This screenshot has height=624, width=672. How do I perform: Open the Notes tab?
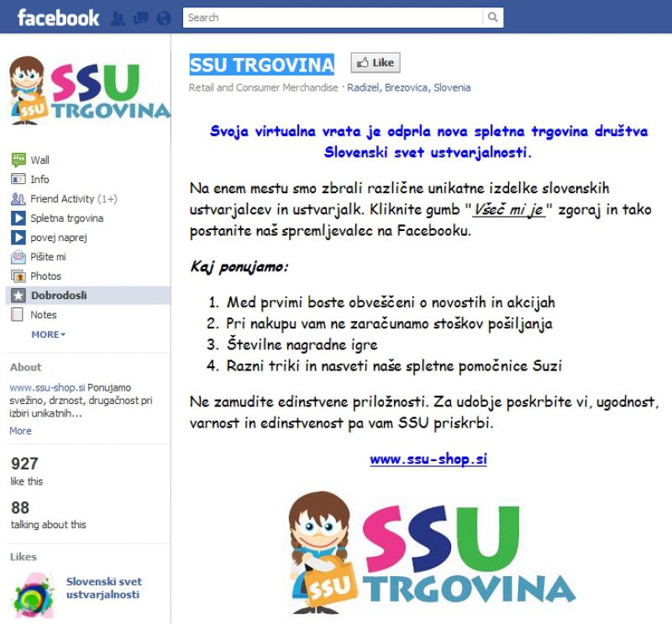click(44, 315)
